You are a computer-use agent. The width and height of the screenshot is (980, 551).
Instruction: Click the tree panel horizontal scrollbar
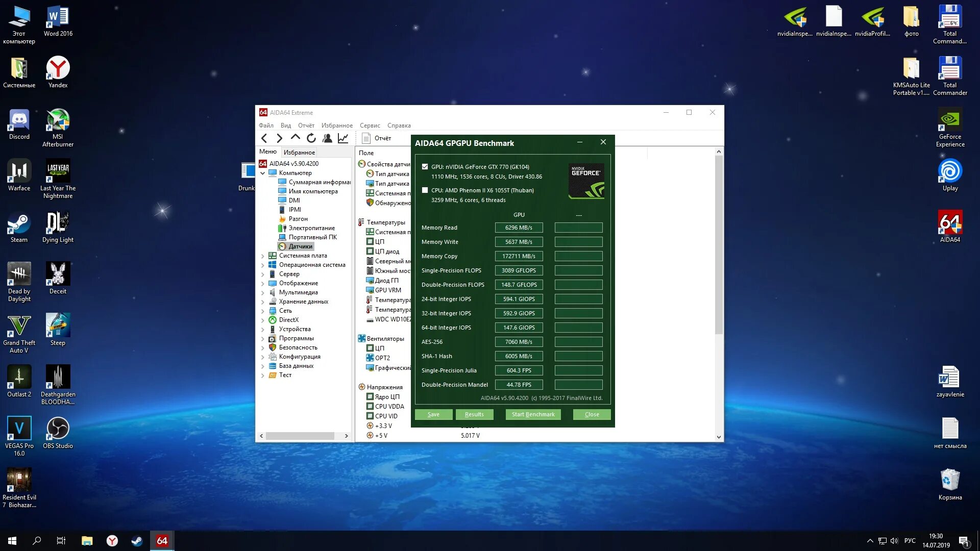[x=300, y=436]
